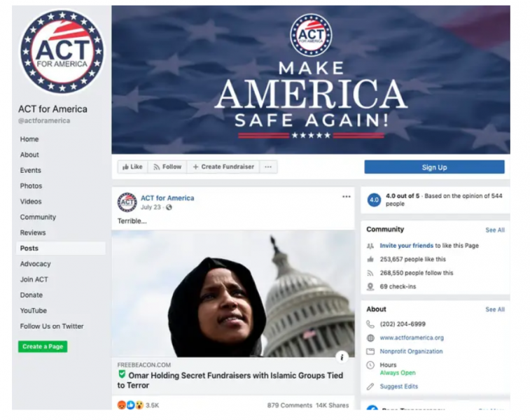Open Donate in the sidebar
Viewport: 530px width, 420px height.
31,295
